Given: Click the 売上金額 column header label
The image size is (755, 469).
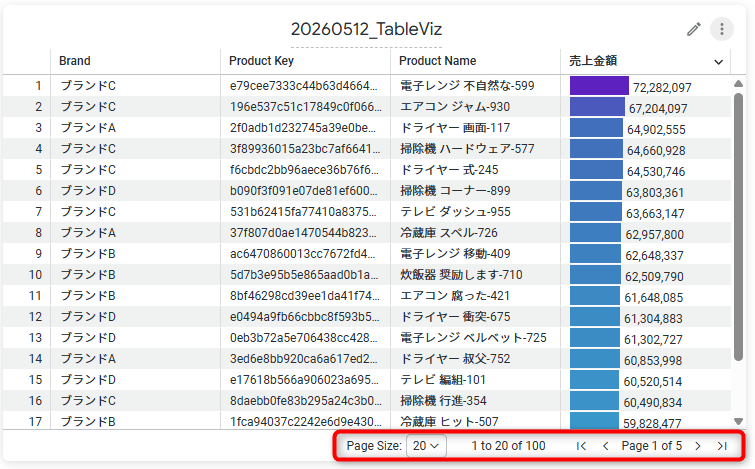Looking at the screenshot, I should (593, 61).
